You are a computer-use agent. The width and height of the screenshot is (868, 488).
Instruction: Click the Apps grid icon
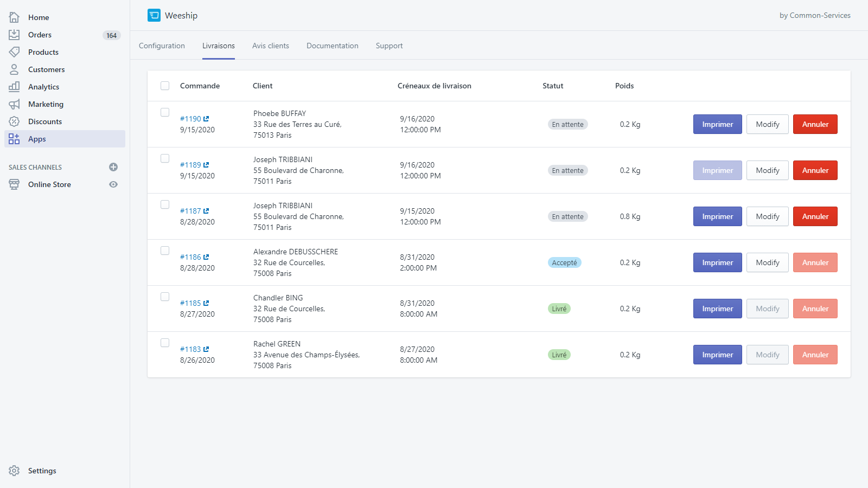(14, 139)
